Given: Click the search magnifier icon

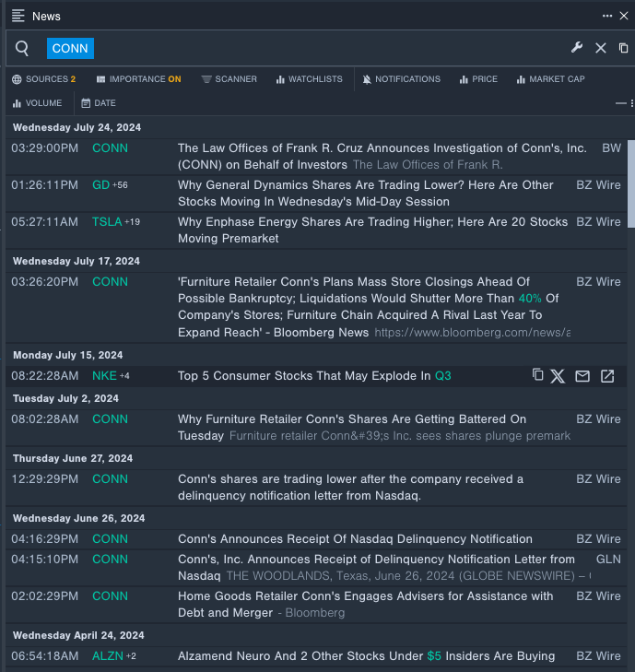Looking at the screenshot, I should click(x=22, y=49).
